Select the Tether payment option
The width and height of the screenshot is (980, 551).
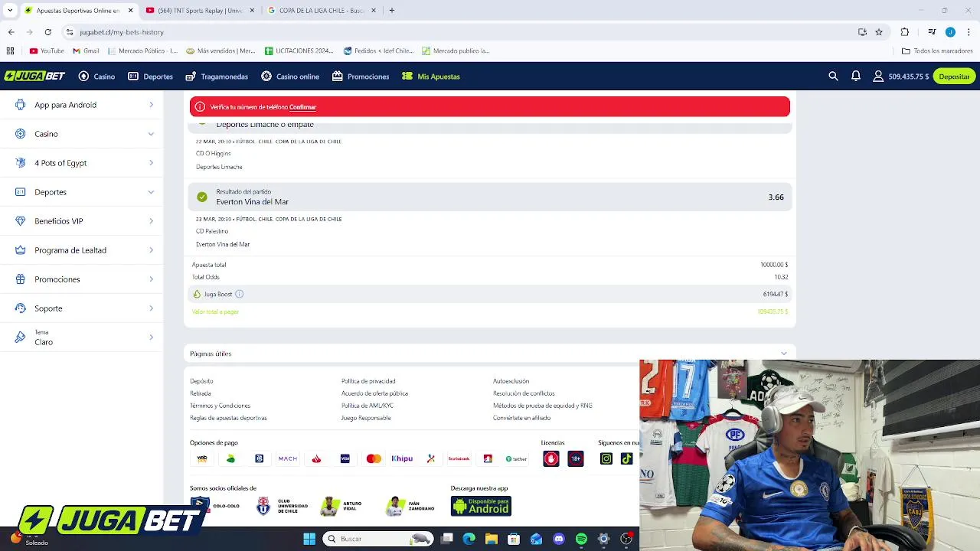517,458
